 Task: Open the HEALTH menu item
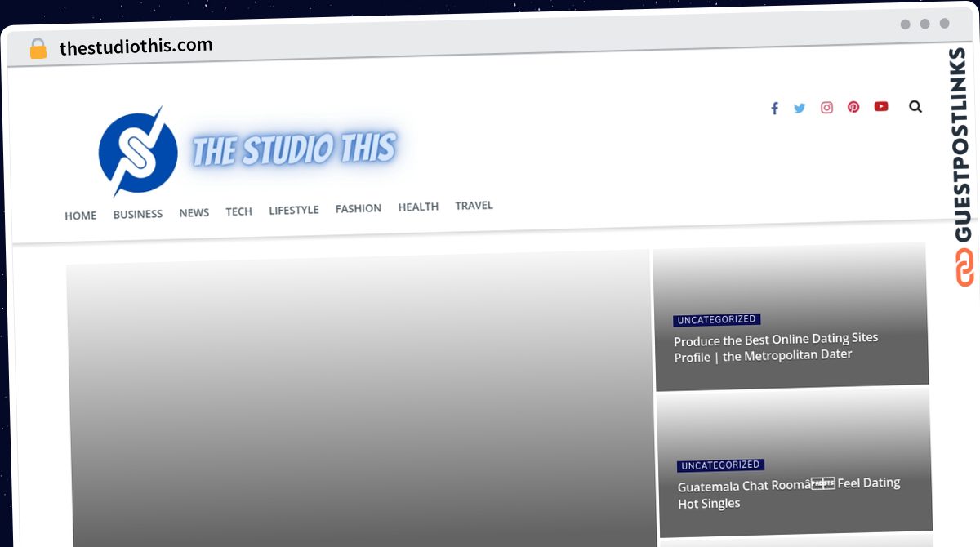click(x=418, y=207)
